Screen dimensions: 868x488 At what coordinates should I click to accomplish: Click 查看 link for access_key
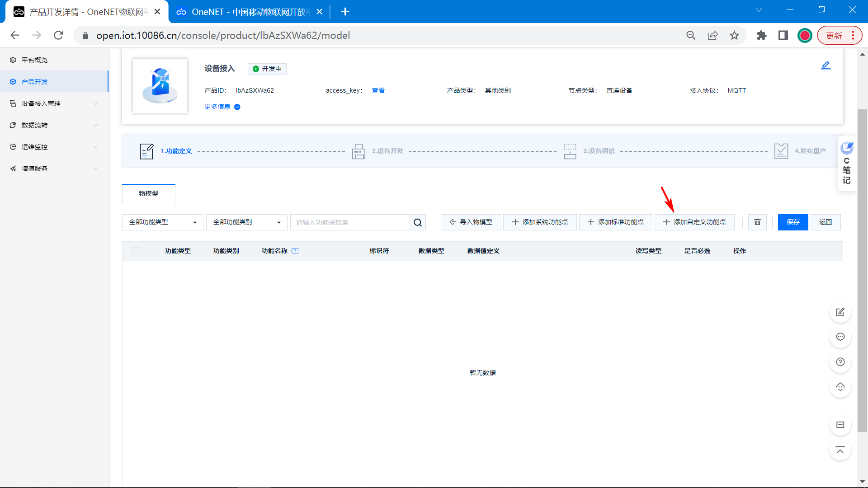pos(378,90)
